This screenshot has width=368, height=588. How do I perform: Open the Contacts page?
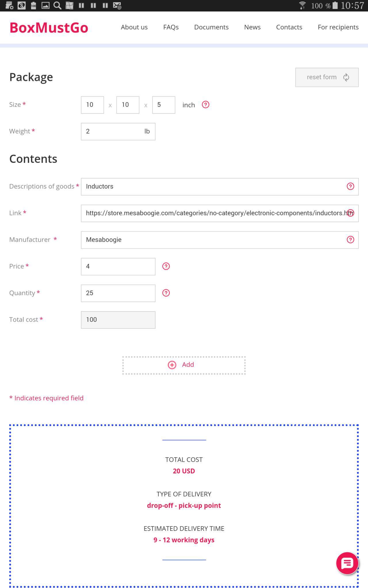pyautogui.click(x=289, y=27)
